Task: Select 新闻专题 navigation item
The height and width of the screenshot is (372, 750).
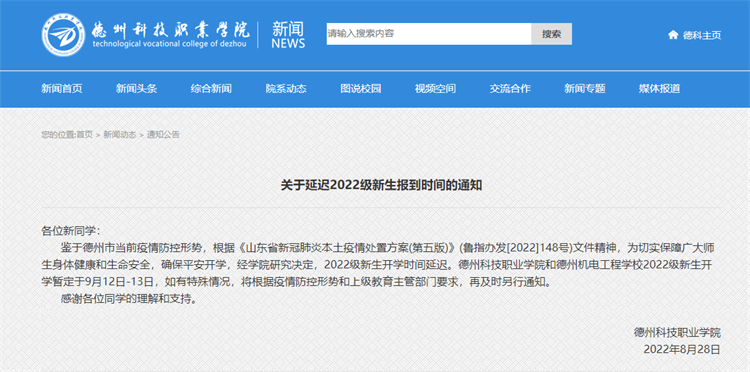Action: tap(585, 88)
